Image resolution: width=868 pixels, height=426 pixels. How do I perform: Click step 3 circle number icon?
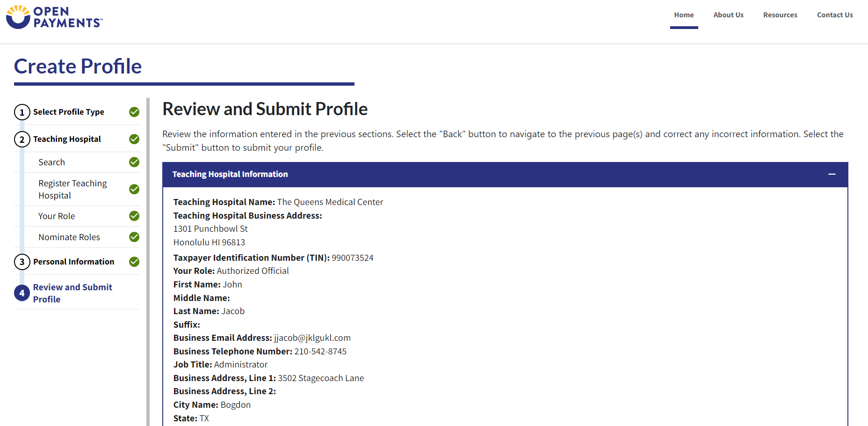click(22, 262)
